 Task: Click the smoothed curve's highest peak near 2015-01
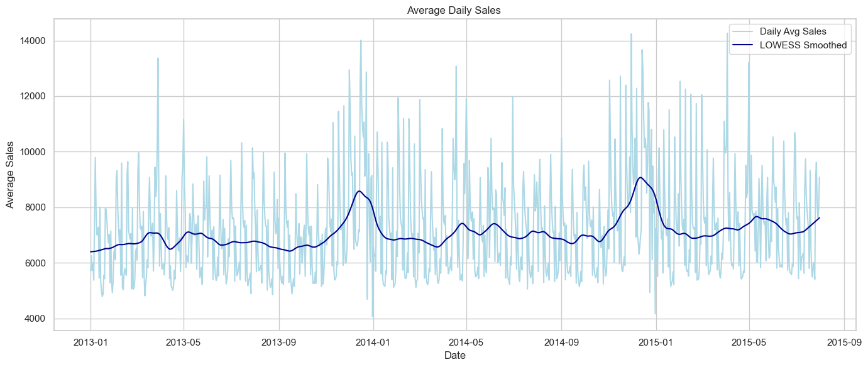pos(640,178)
